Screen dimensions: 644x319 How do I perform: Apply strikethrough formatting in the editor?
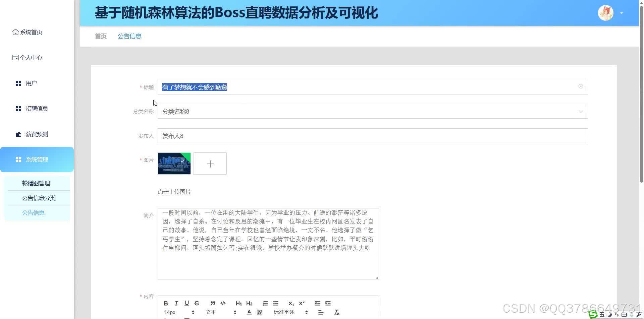point(197,303)
